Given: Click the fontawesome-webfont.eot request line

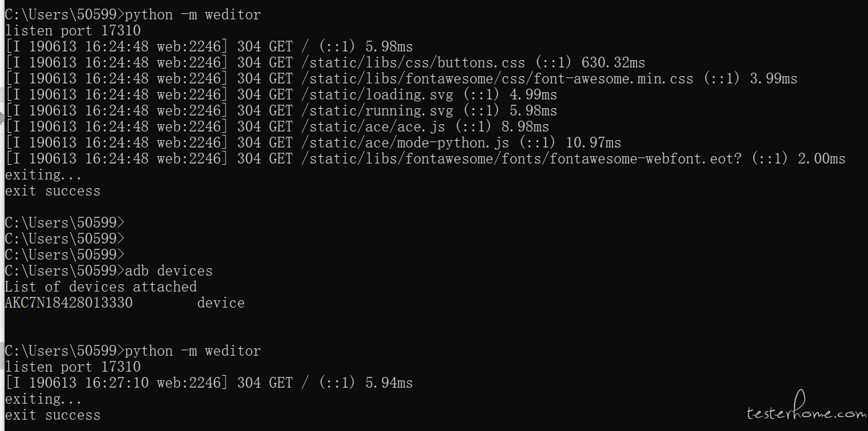Looking at the screenshot, I should point(425,159).
